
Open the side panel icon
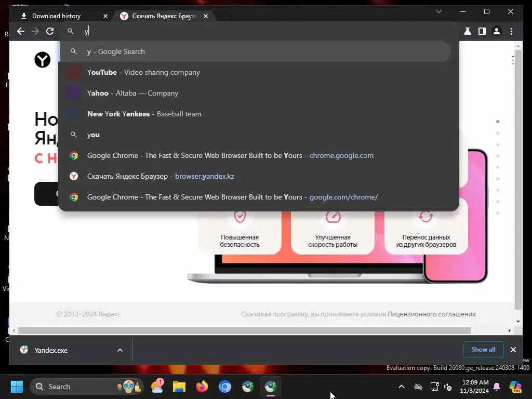pyautogui.click(x=482, y=31)
